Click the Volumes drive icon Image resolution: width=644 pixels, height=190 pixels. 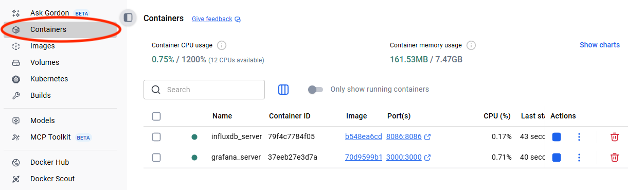point(16,62)
